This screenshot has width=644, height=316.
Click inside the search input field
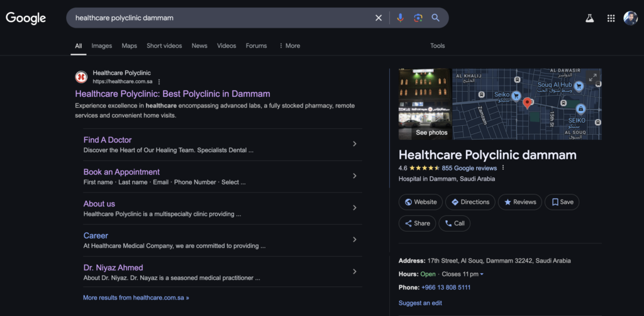(222, 18)
